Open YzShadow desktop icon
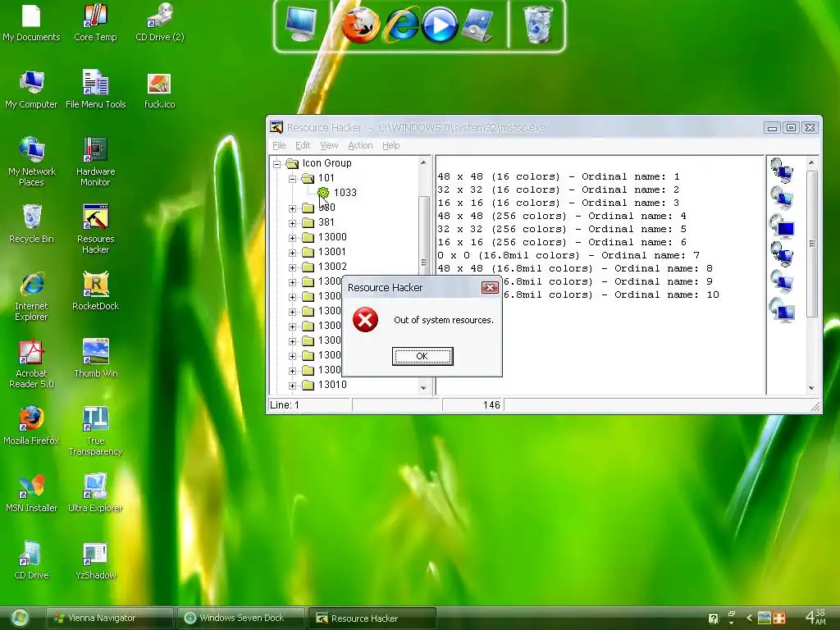 [x=95, y=560]
